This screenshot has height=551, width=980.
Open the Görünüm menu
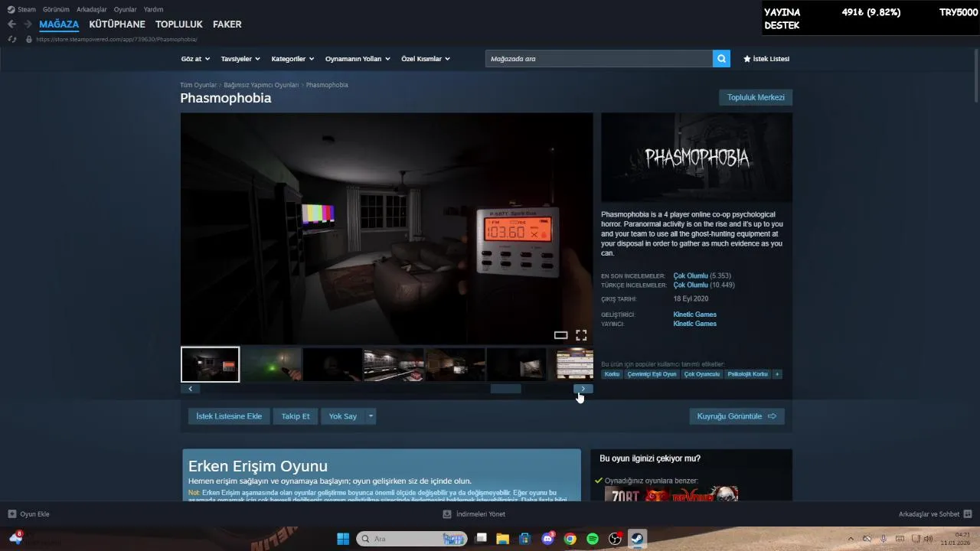[x=56, y=9]
